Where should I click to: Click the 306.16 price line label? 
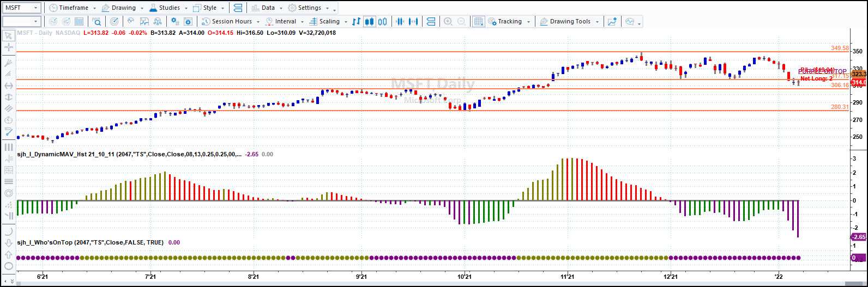pyautogui.click(x=840, y=85)
